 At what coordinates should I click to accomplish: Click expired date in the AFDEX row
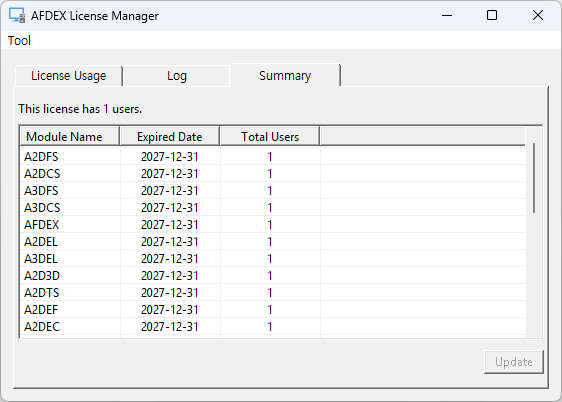pyautogui.click(x=170, y=225)
